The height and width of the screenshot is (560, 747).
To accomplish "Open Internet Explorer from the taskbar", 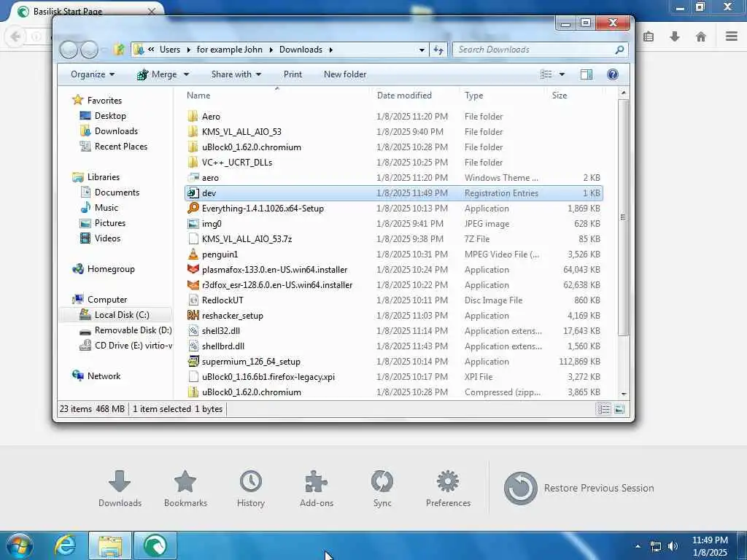I will [x=65, y=545].
